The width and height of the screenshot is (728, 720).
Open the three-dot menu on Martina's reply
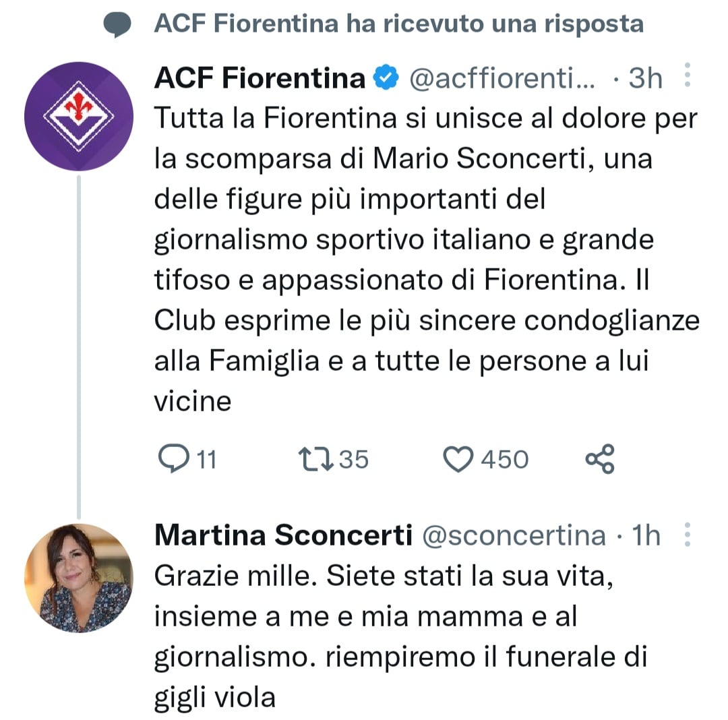pyautogui.click(x=688, y=535)
